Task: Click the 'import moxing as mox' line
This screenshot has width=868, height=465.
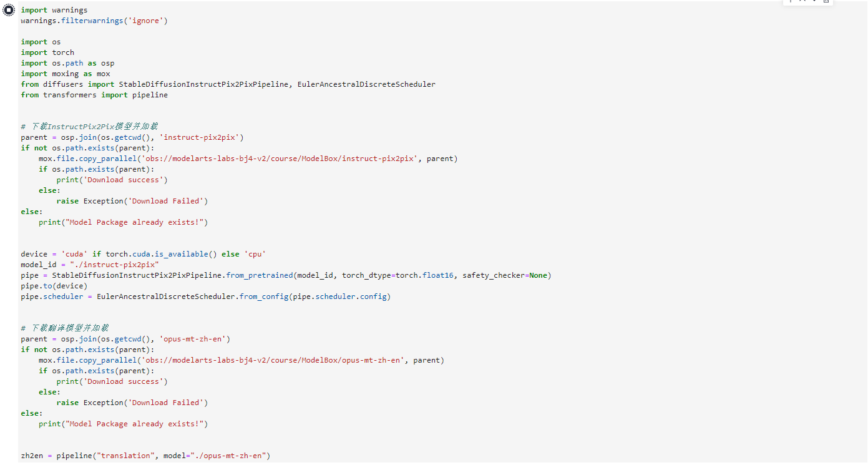Action: [x=66, y=74]
